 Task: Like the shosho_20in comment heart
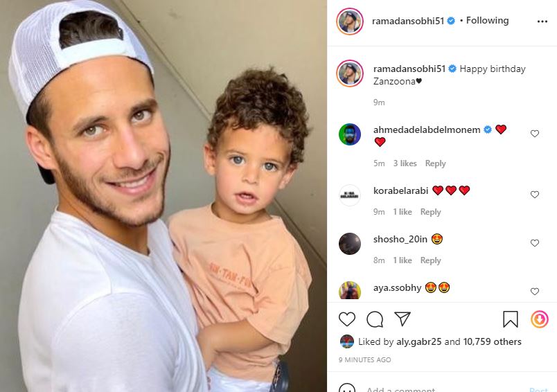point(535,243)
